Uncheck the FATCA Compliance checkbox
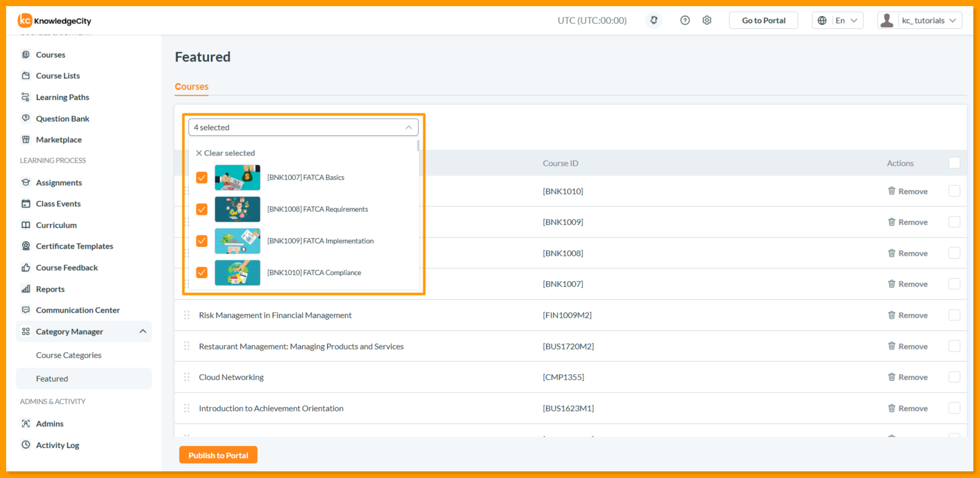980x478 pixels. pos(202,273)
